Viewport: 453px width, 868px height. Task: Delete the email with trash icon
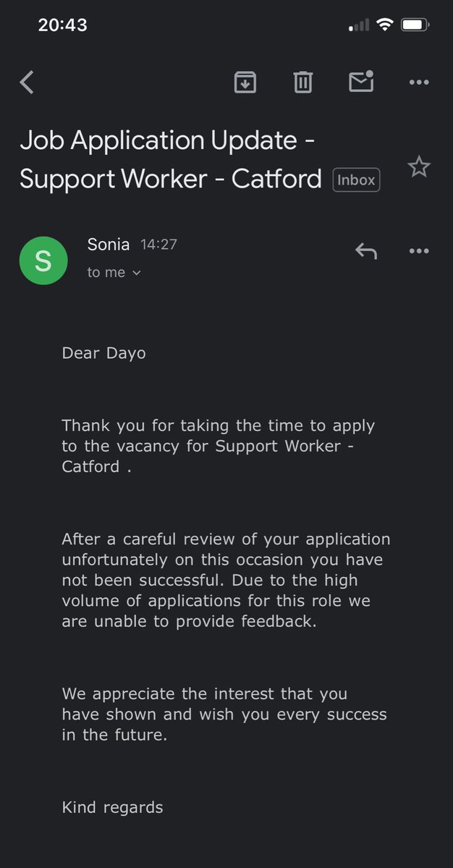click(x=302, y=83)
